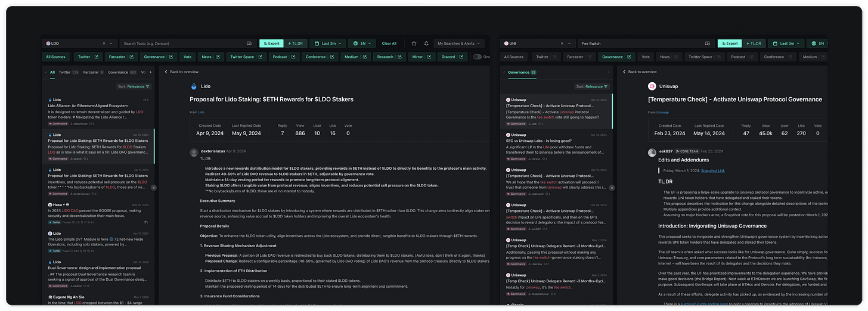This screenshot has width=868, height=311.
Task: Click edit icon on Discord filter
Action: 462,57
